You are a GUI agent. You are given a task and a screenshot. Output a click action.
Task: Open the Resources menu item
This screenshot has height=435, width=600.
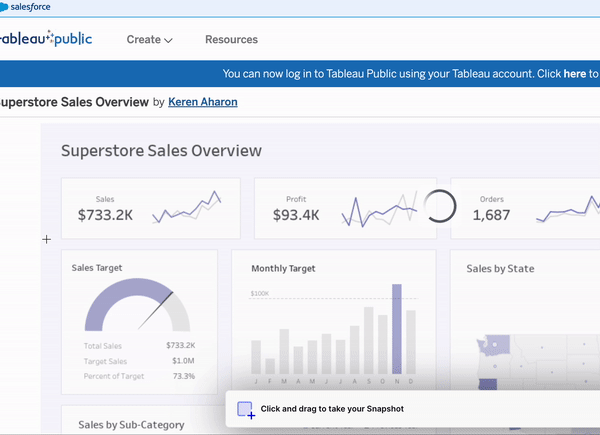click(232, 39)
